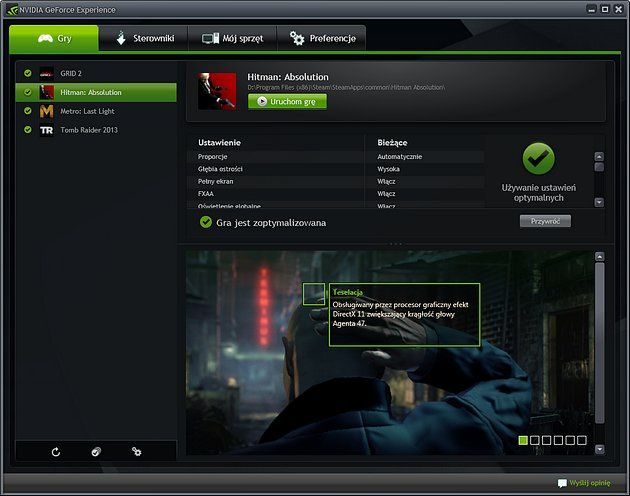Click the Przywróć button
The width and height of the screenshot is (630, 496).
click(545, 221)
